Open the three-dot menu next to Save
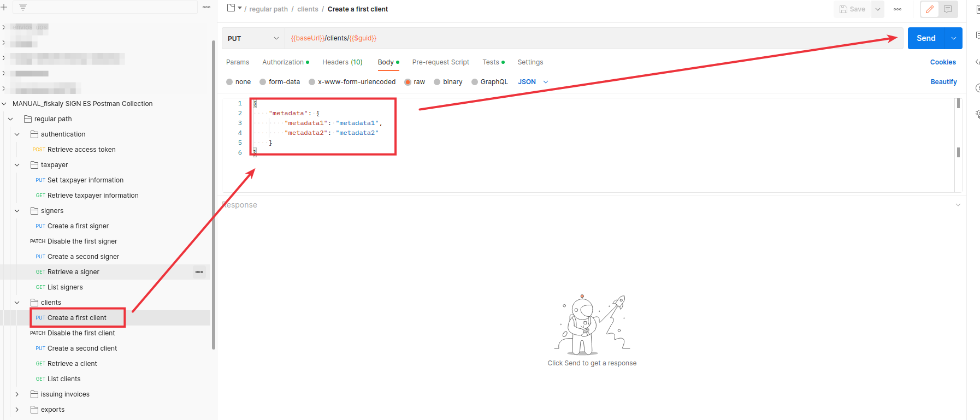 [x=898, y=9]
